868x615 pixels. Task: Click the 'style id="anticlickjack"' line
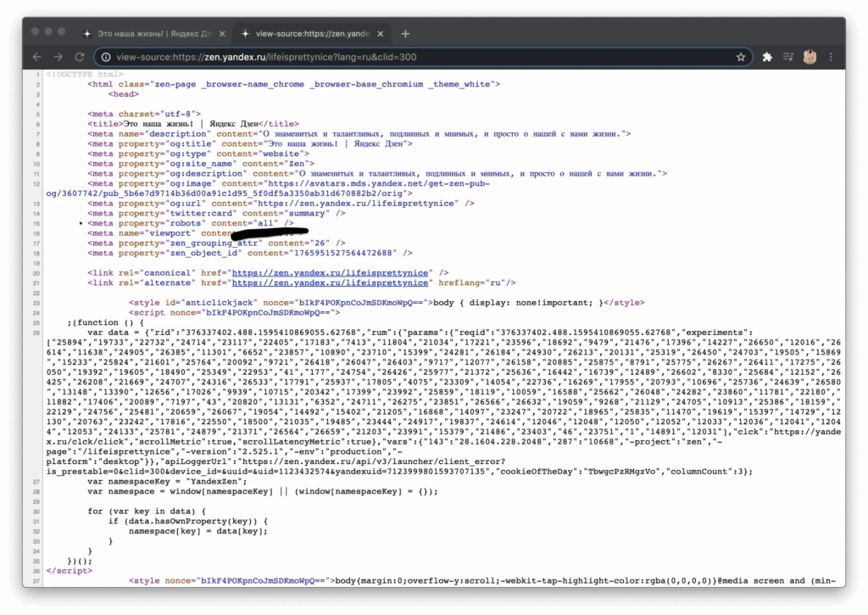[387, 303]
